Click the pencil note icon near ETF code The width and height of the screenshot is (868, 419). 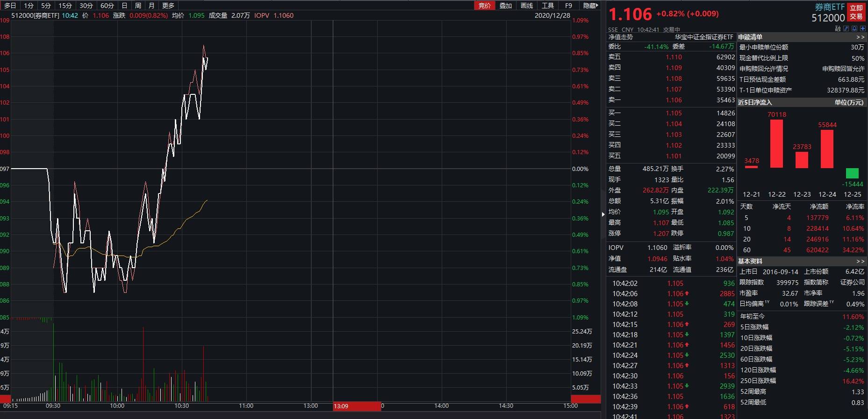point(846,28)
